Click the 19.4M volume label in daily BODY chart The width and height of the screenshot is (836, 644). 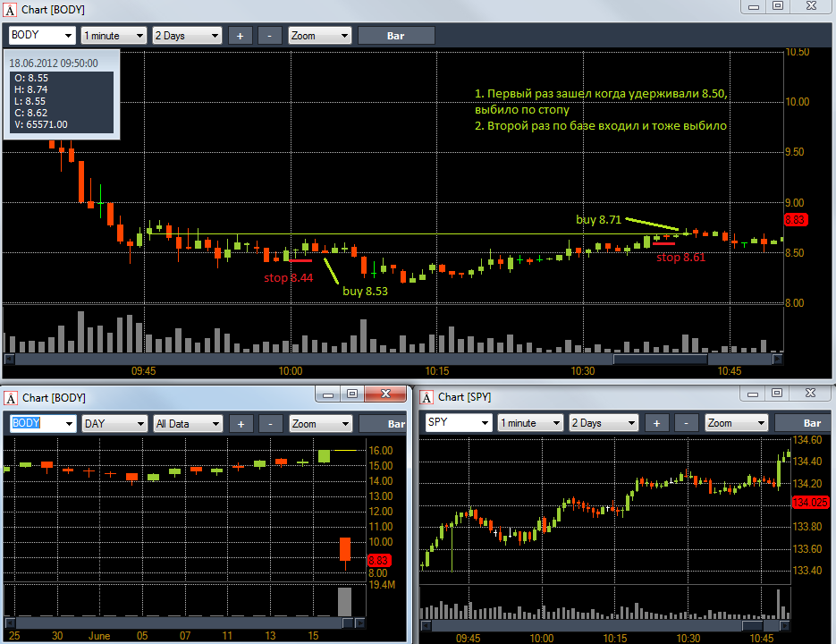pyautogui.click(x=382, y=585)
